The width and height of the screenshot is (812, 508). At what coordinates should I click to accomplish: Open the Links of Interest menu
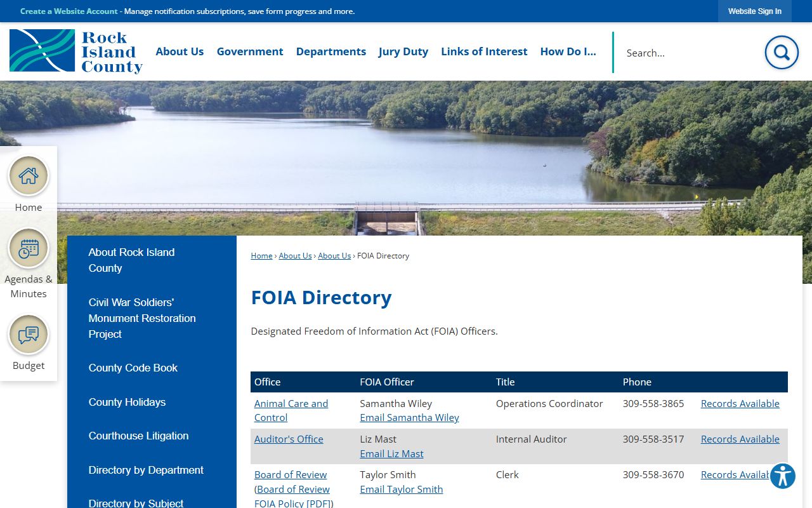484,51
